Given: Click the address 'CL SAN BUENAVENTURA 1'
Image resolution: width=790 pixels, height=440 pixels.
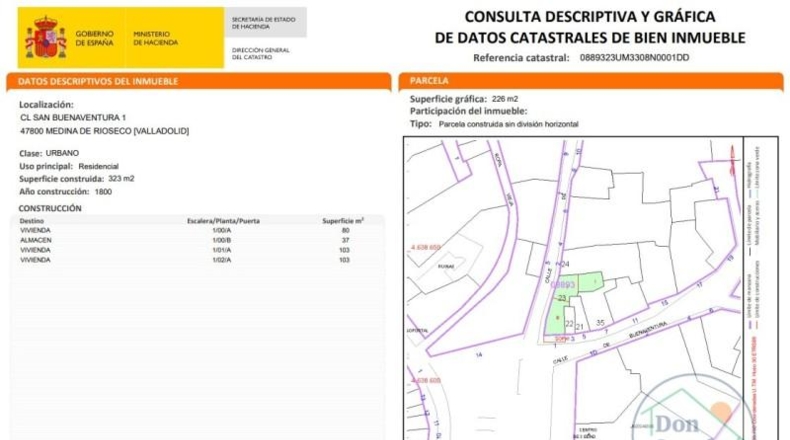Looking at the screenshot, I should click(x=73, y=117).
